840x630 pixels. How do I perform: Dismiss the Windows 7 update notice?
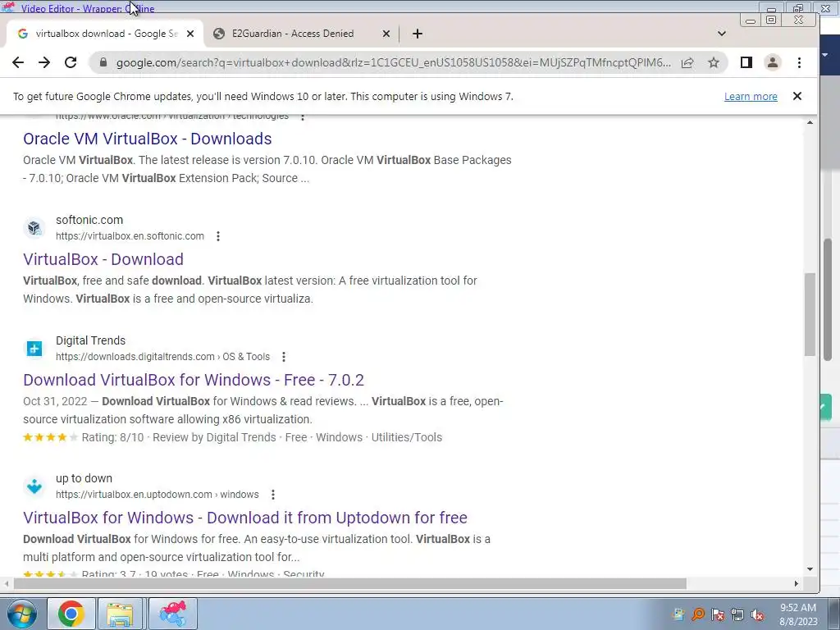(797, 96)
